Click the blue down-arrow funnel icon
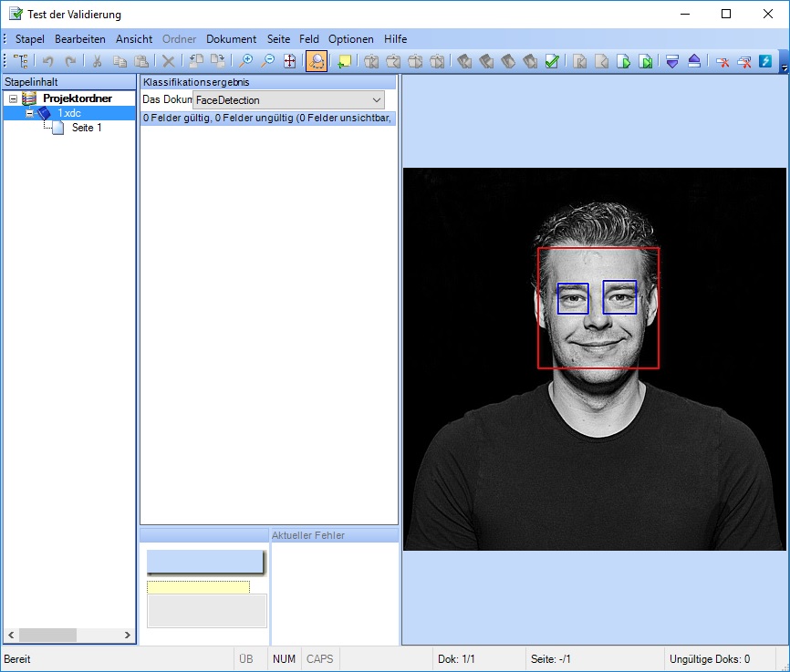790x672 pixels. [x=672, y=61]
